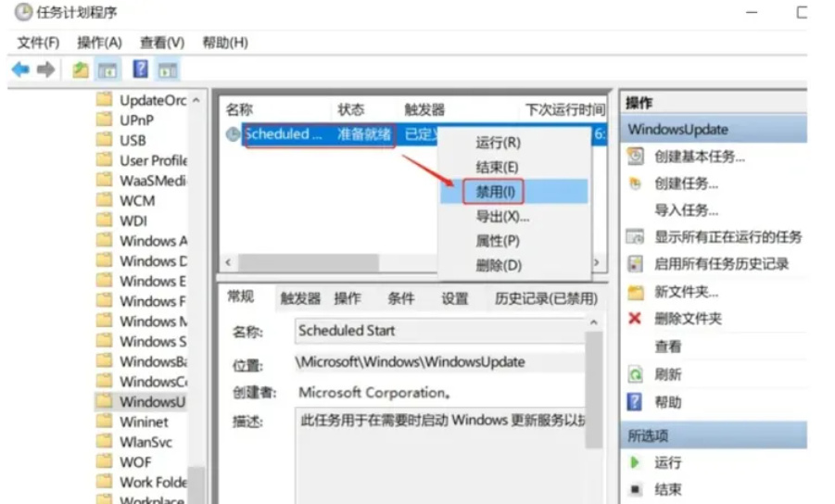Choose 结束(E) from the context menu

(x=514, y=167)
